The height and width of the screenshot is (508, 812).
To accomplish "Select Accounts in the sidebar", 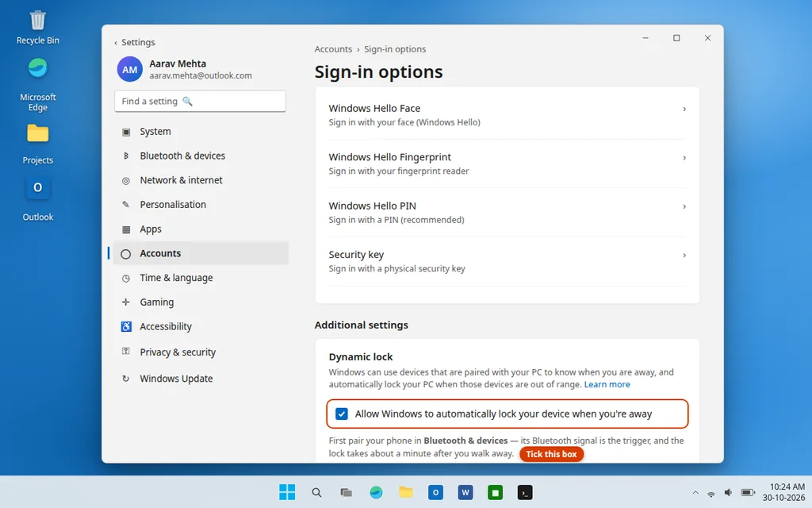I will pos(201,253).
